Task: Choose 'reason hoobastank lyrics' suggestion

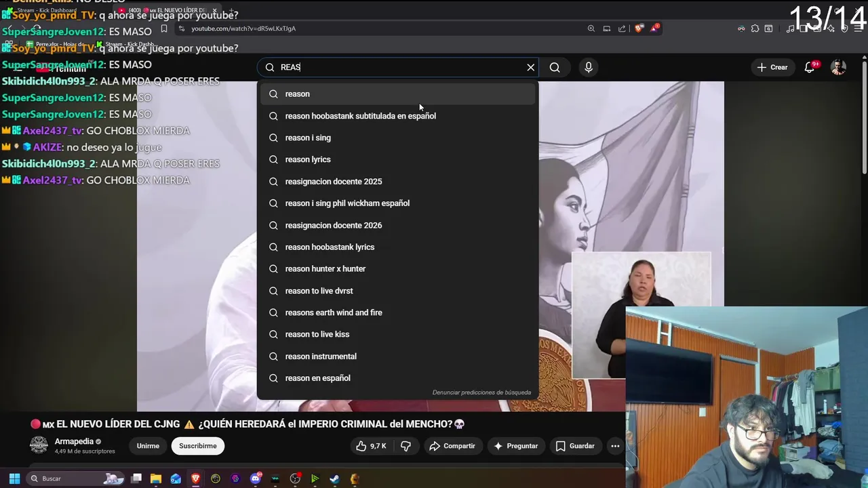Action: 398,247
